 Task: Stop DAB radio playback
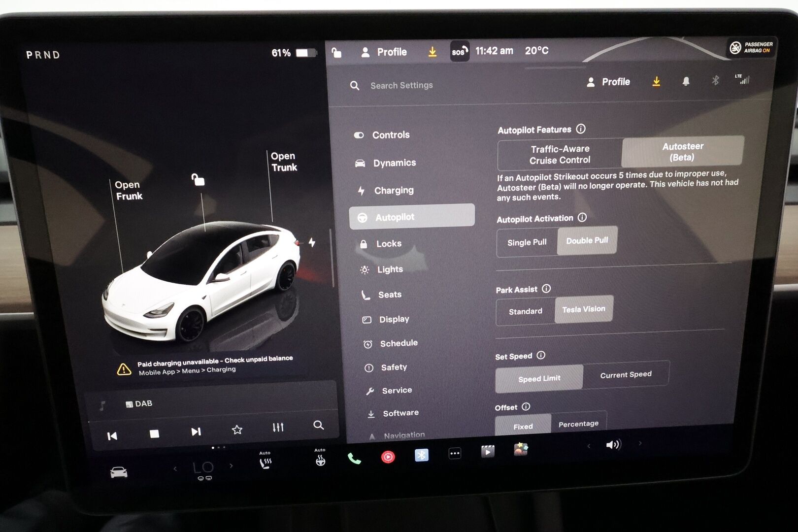click(154, 433)
